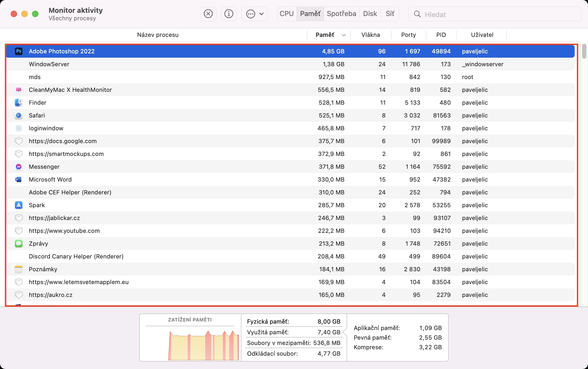Open the Disk tab

tap(370, 14)
